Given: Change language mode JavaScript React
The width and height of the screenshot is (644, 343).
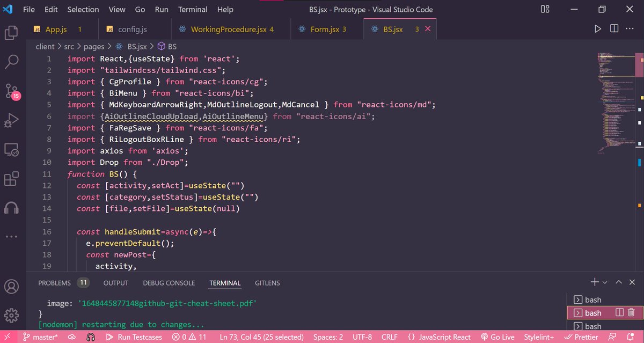Looking at the screenshot, I should tap(440, 337).
